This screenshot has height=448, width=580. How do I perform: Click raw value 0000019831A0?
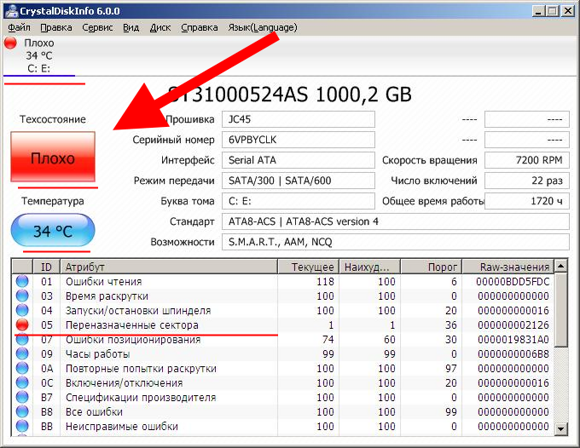[x=513, y=340]
